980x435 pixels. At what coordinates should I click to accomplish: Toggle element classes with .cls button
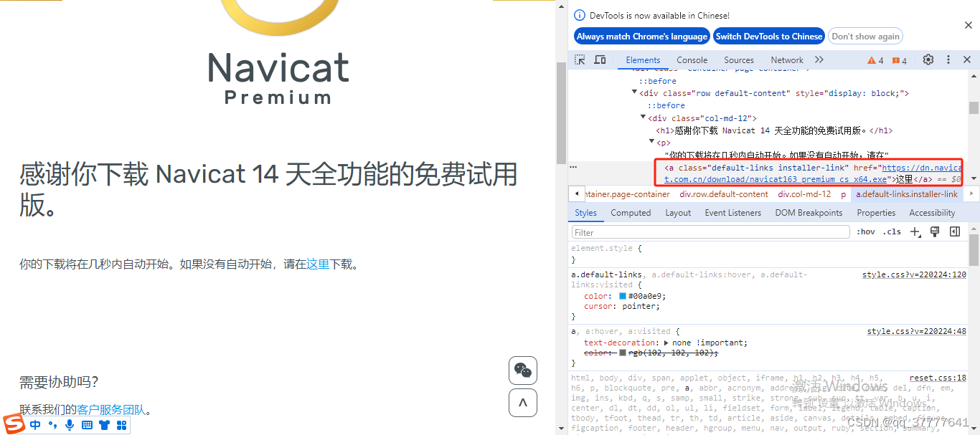893,231
